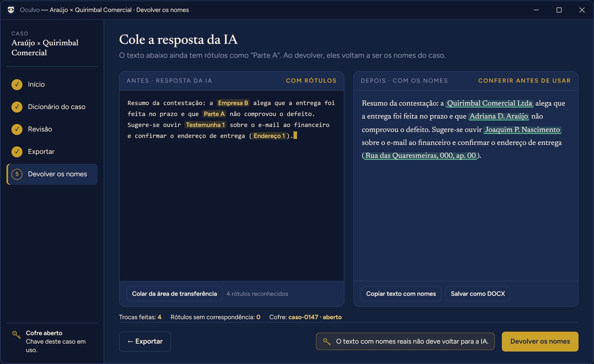Viewport: 594px width, 364px height.
Task: Click the CONFERIR ANTES DE USAR badge
Action: click(x=524, y=81)
